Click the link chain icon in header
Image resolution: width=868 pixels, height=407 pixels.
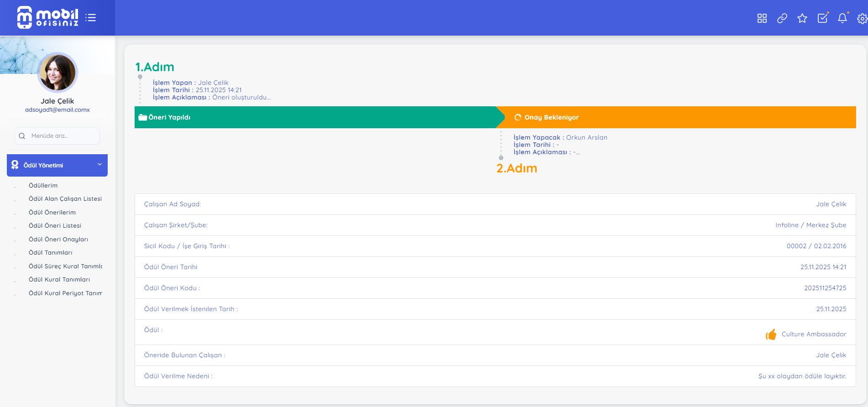[x=782, y=18]
